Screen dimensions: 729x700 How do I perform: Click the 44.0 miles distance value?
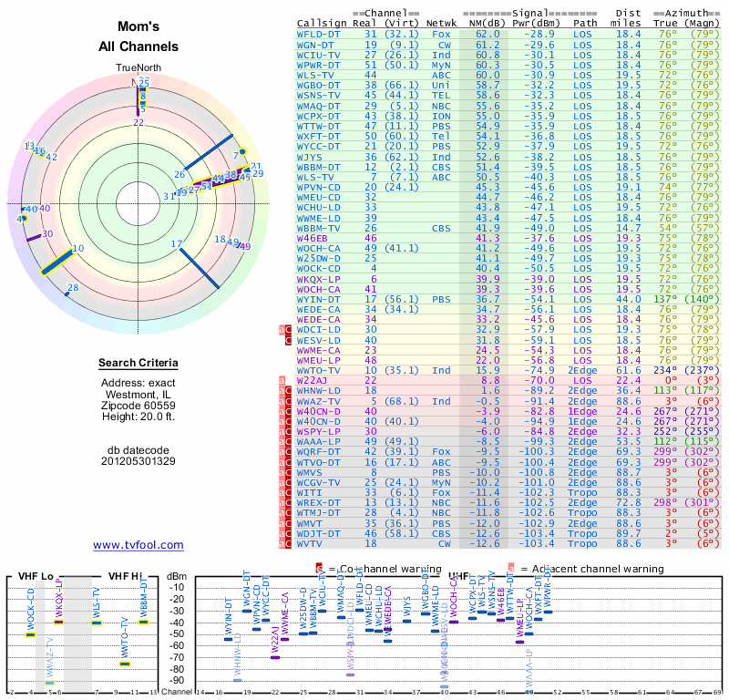click(x=629, y=300)
